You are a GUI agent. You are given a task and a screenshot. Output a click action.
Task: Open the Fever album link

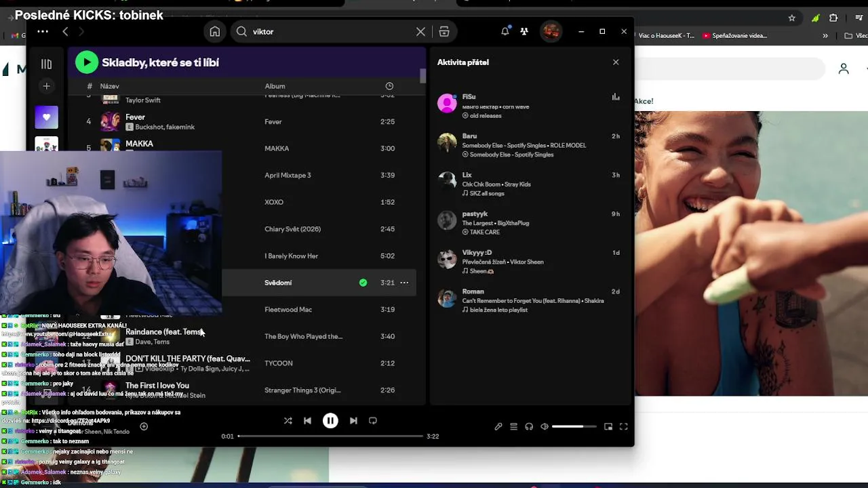pos(273,122)
